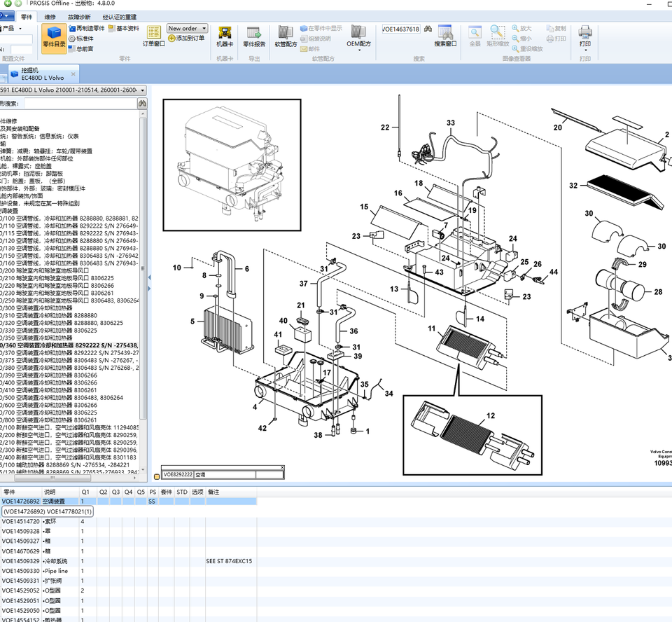Click binoculars search icon beside part number field
This screenshot has height=622, width=672.
pyautogui.click(x=428, y=29)
